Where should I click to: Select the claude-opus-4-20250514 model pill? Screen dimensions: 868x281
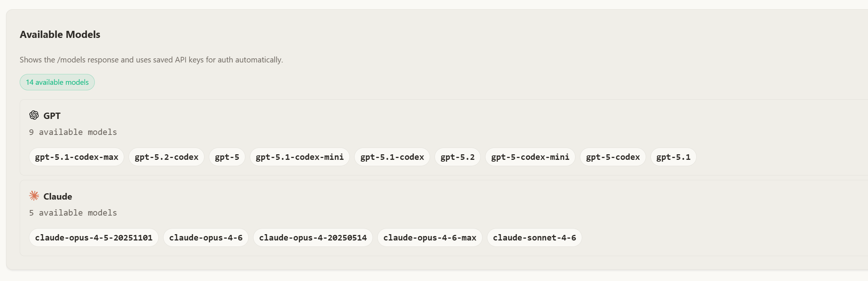pyautogui.click(x=313, y=238)
